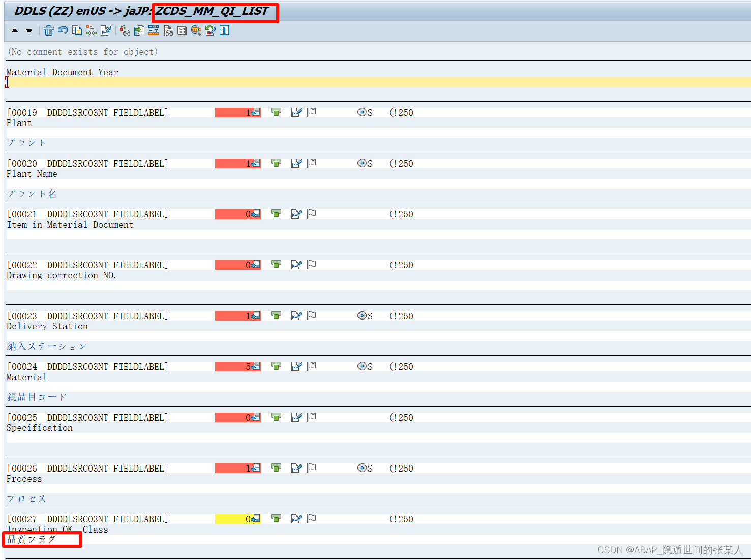Open proposals icon in row 00026
Screen dimensions: 751x560
pos(255,468)
